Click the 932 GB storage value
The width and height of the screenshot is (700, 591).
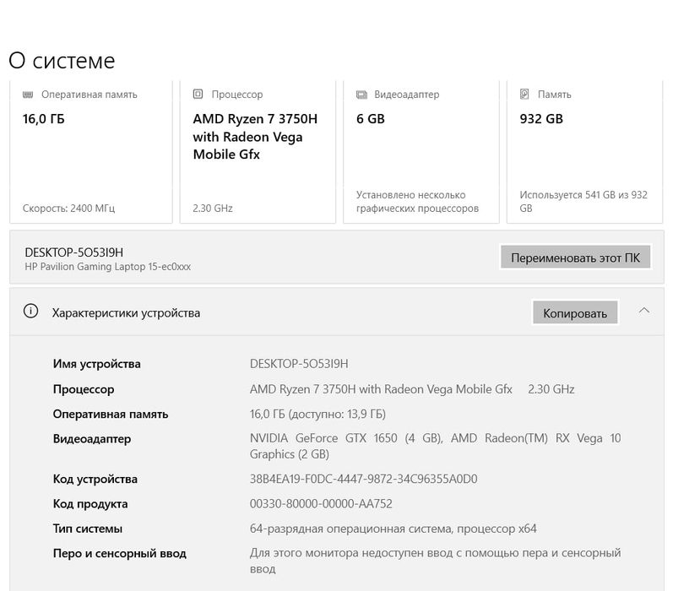[541, 119]
